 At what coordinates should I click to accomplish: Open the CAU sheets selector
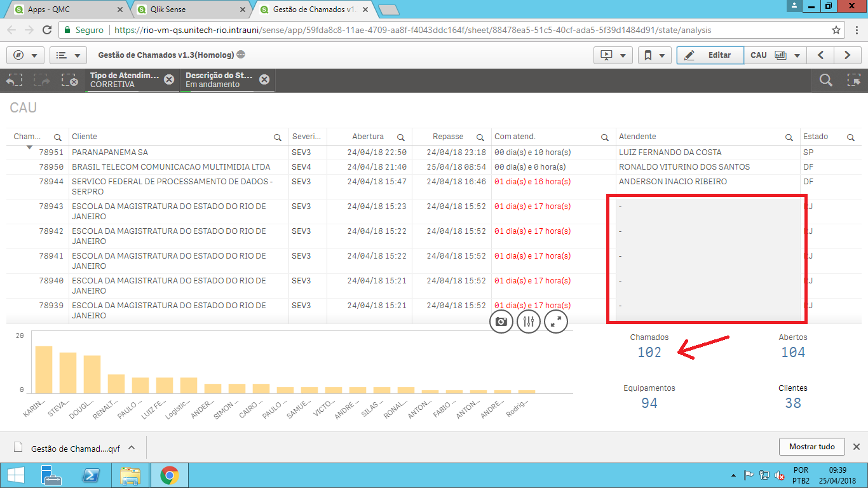[x=775, y=55]
